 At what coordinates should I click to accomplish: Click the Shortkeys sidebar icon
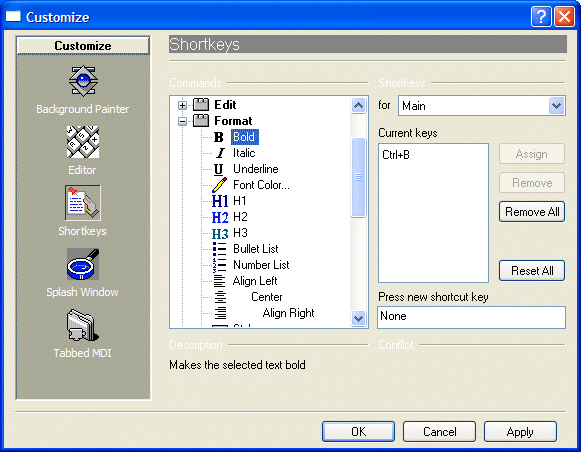[83, 203]
